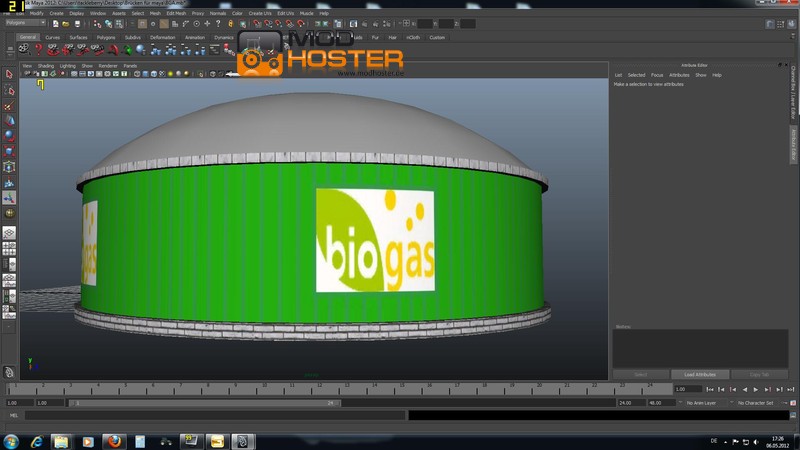Open the Create menu

(56, 13)
